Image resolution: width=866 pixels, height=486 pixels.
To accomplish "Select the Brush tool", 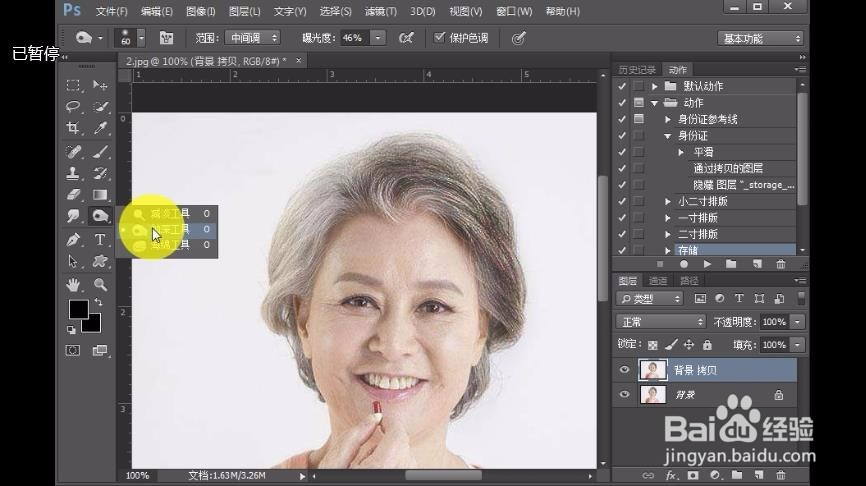I will tap(100, 151).
